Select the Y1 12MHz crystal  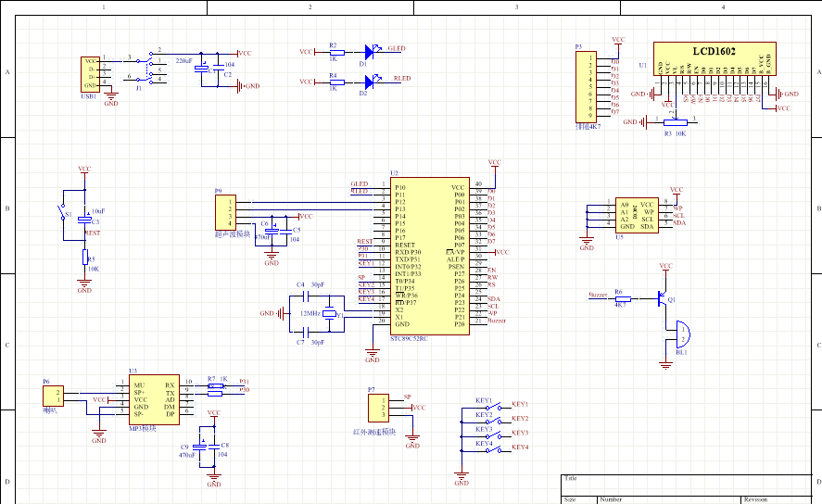point(329,314)
